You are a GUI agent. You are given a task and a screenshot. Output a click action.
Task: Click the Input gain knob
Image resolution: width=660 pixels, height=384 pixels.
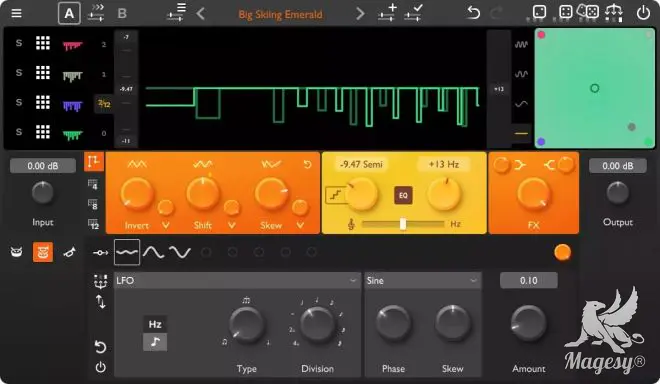point(43,193)
